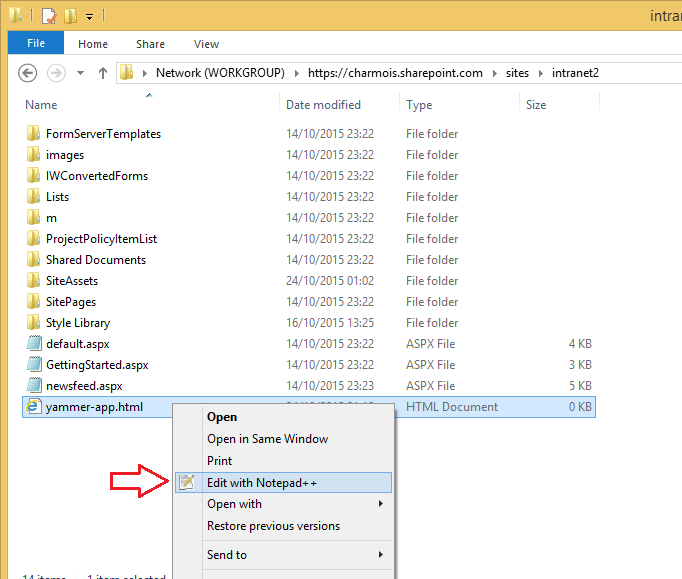Switch to the Home ribbon tab
Image resolution: width=682 pixels, height=579 pixels.
93,44
